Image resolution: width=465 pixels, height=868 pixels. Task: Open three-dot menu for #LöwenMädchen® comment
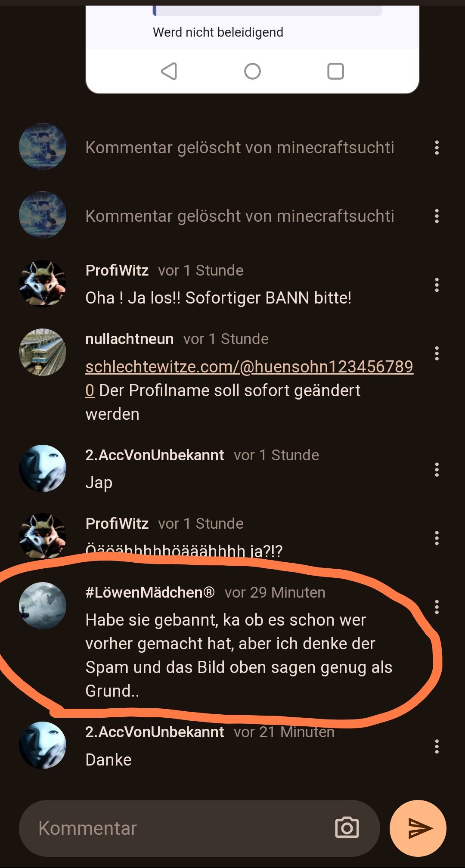(x=437, y=607)
